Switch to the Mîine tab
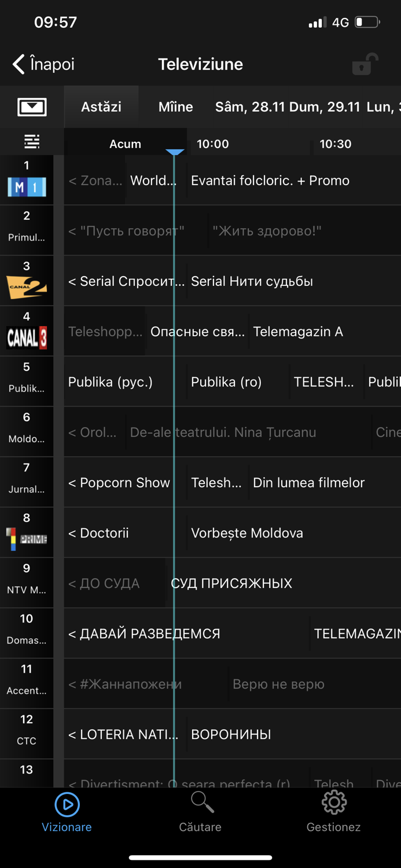The image size is (401, 868). pyautogui.click(x=175, y=106)
